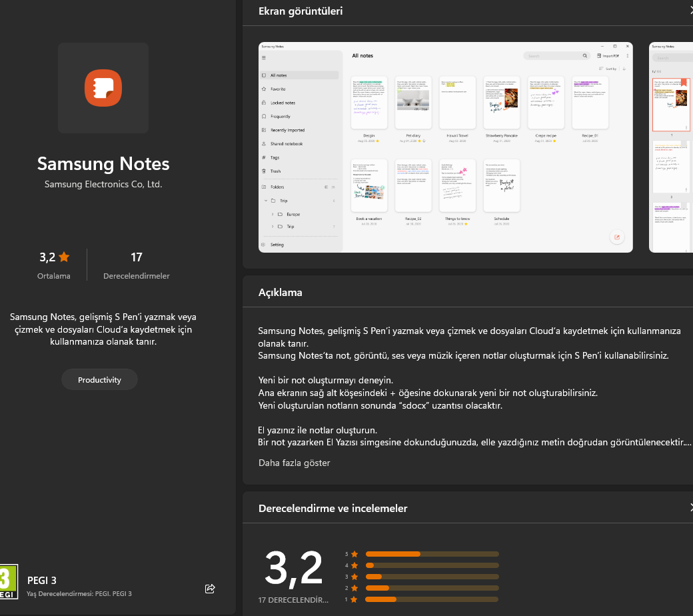The image size is (693, 616).
Task: Click the Ekran görüntüleri heading
Action: pyautogui.click(x=301, y=11)
